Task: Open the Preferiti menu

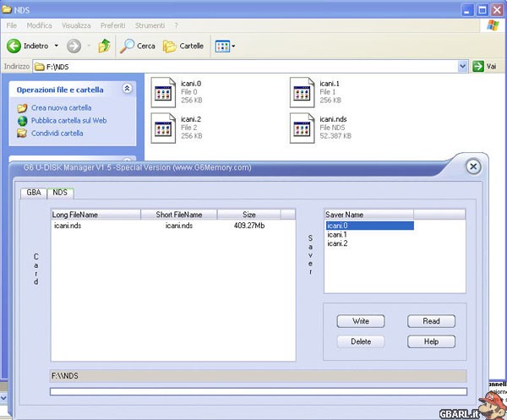Action: [x=113, y=25]
